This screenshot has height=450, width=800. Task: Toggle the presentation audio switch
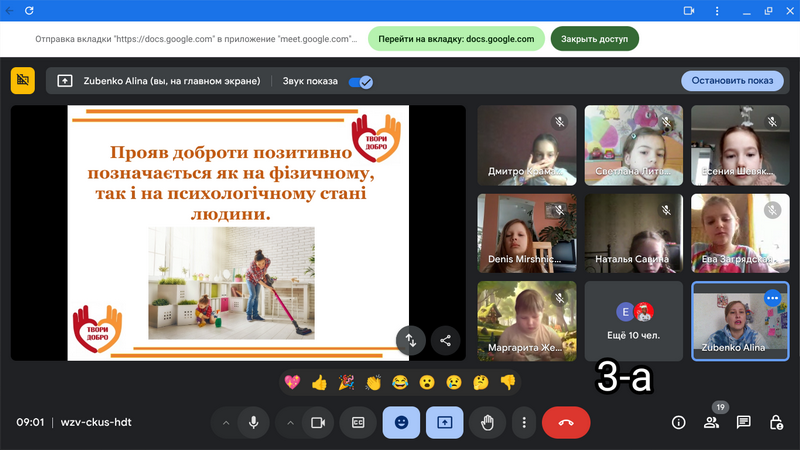pos(361,81)
